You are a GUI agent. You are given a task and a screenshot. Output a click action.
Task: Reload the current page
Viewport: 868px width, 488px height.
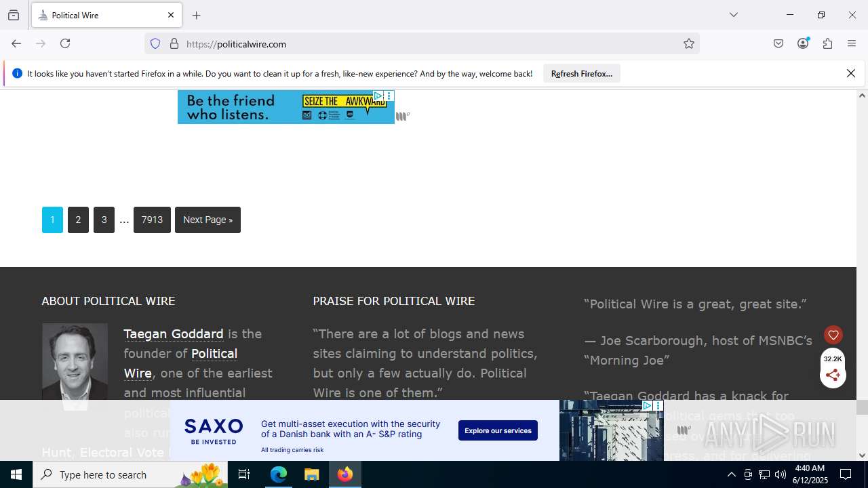[65, 43]
